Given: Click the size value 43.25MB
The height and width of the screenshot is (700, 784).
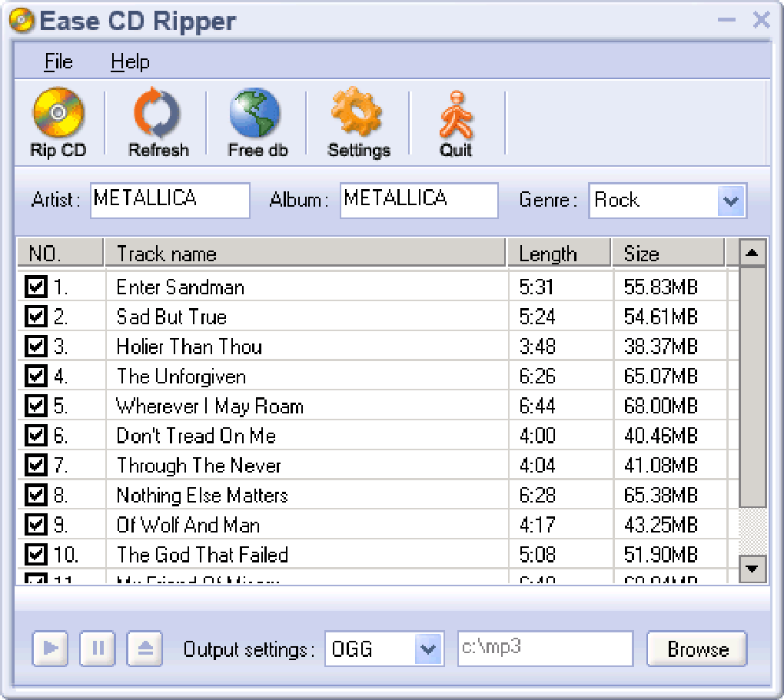Looking at the screenshot, I should coord(660,525).
